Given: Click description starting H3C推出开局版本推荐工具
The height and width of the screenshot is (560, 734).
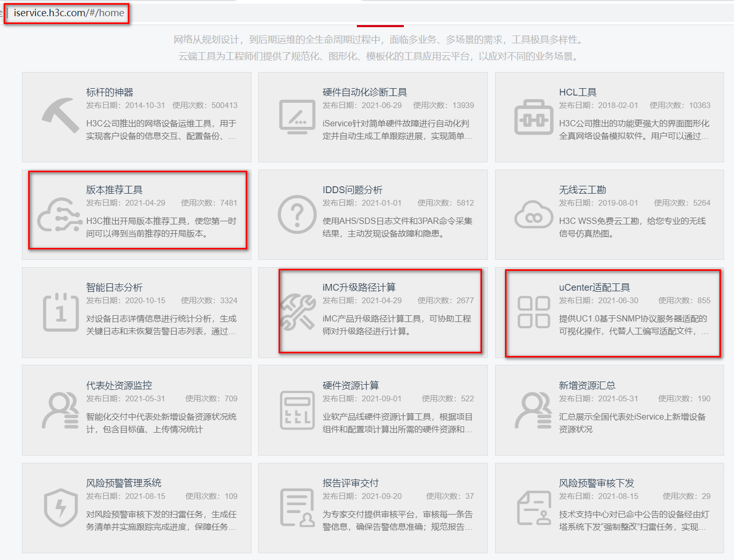Looking at the screenshot, I should (161, 228).
